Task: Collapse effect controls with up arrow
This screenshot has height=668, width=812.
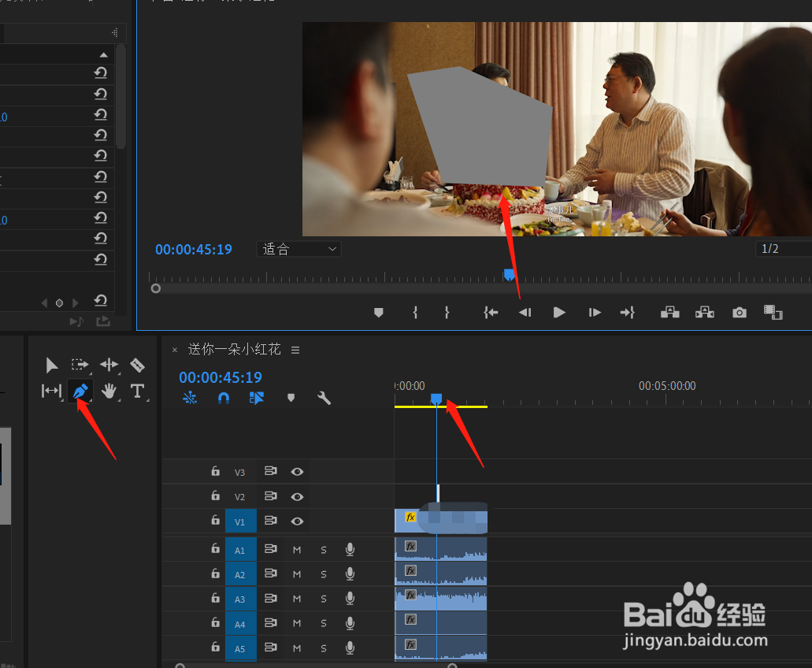Action: [104, 55]
